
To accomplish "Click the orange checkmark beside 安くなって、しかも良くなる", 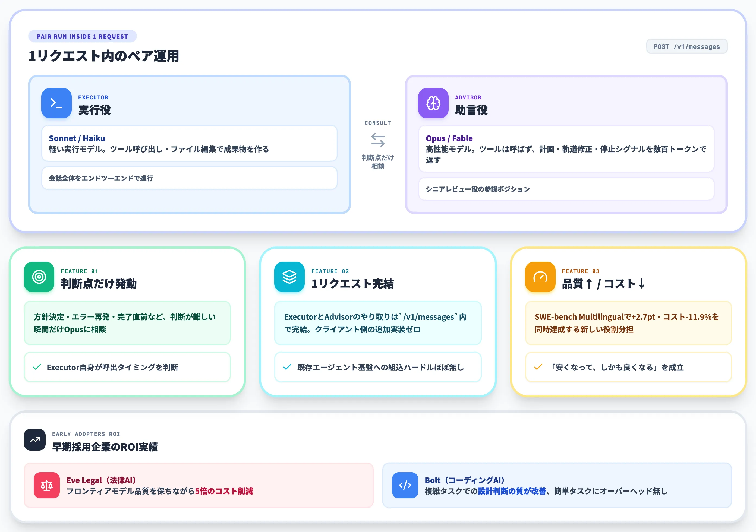I will coord(538,367).
